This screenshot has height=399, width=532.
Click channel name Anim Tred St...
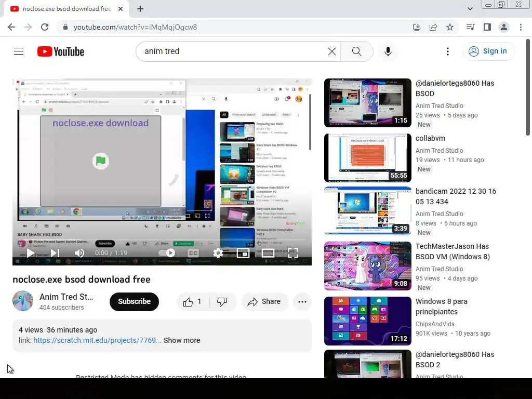(66, 297)
